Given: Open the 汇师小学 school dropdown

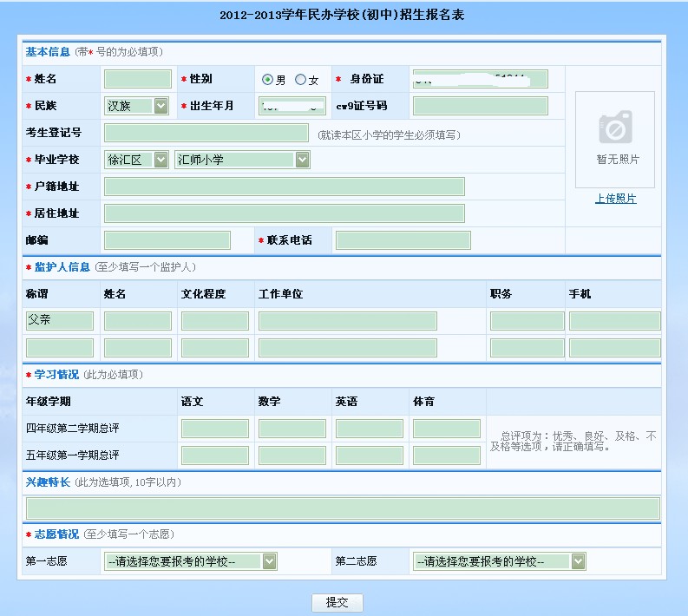Looking at the screenshot, I should click(x=242, y=160).
